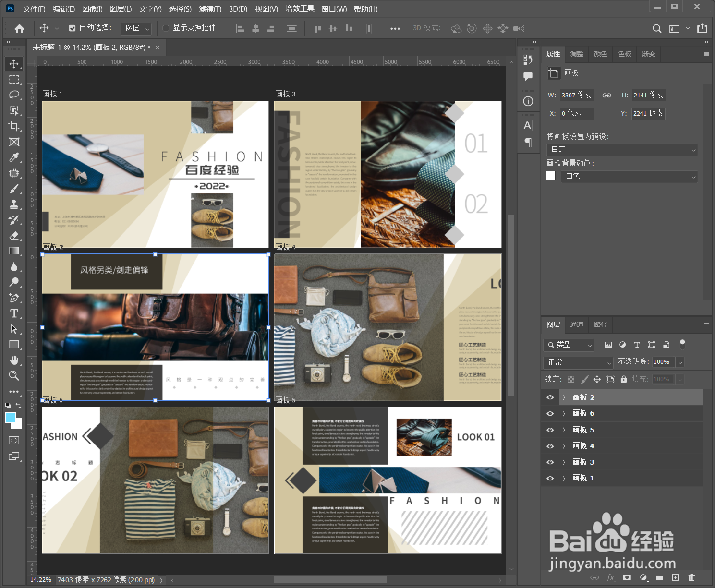Click the artboard background white swatch
This screenshot has width=715, height=588.
(x=551, y=176)
